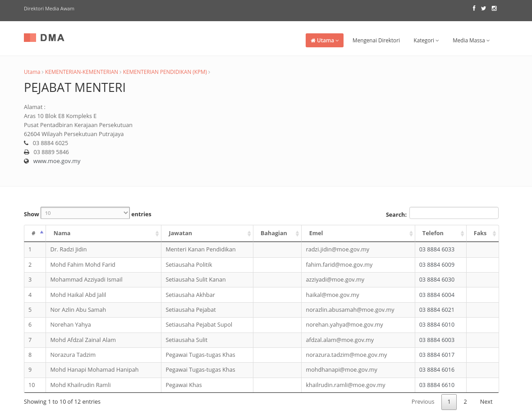Select phone 03 8884 6003
532x419 pixels.
click(x=437, y=340)
